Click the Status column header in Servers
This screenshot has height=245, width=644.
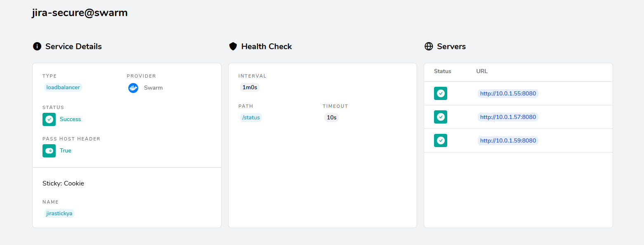pyautogui.click(x=443, y=71)
